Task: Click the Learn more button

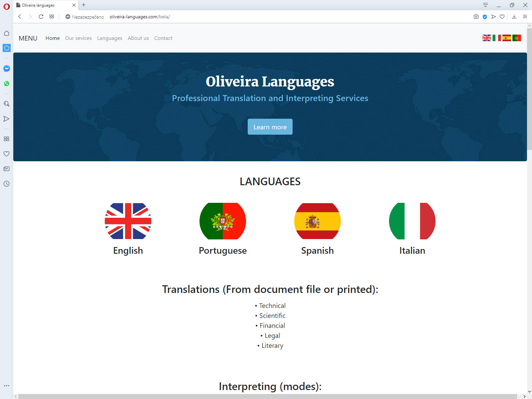Action: click(x=270, y=127)
